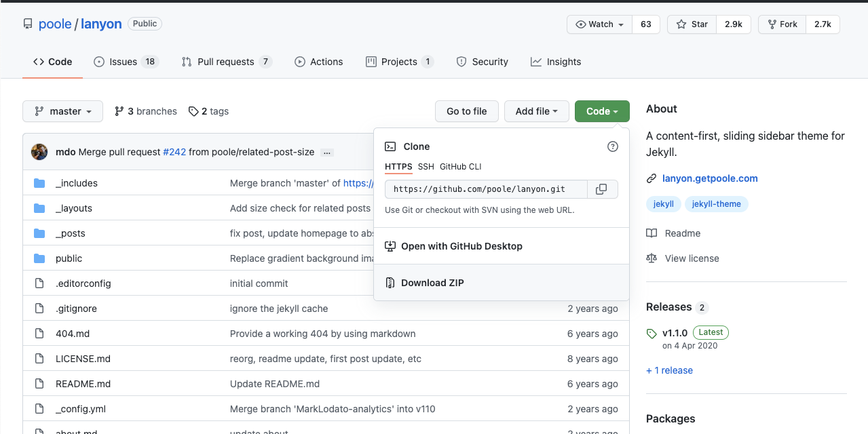The width and height of the screenshot is (868, 434).
Task: Open the master branch selector
Action: tap(62, 111)
